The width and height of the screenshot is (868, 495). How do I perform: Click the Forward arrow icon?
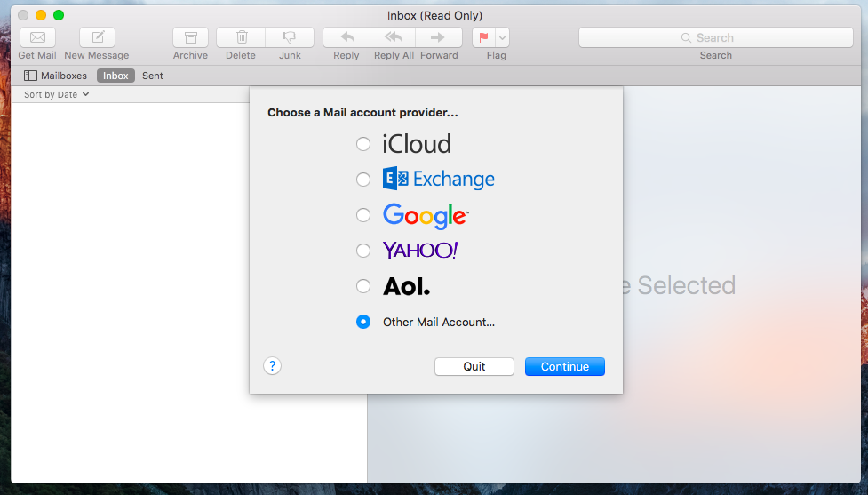click(x=438, y=37)
